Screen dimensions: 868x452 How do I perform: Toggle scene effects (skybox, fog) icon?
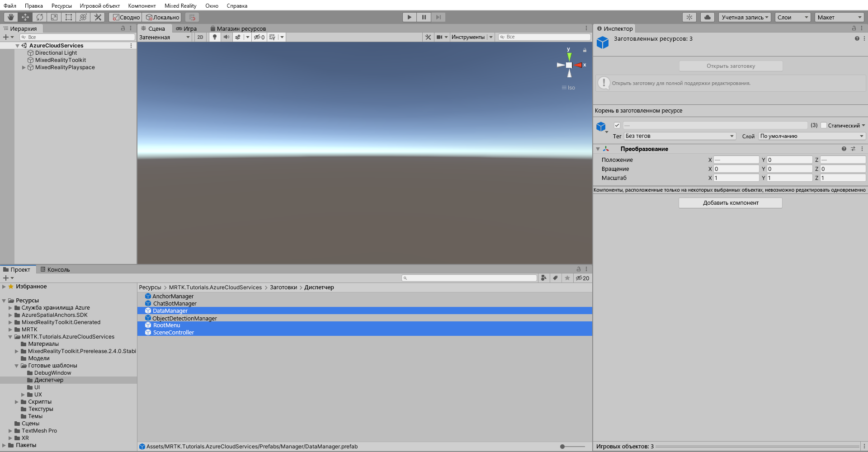click(238, 37)
